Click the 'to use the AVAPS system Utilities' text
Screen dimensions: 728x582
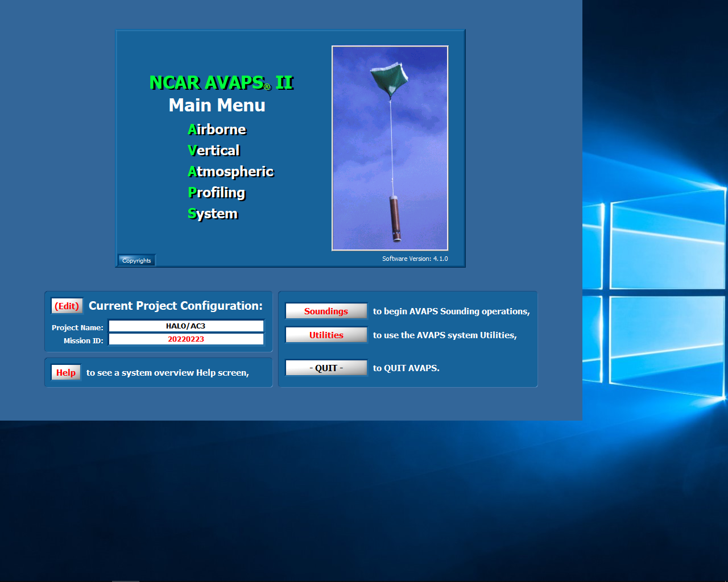pyautogui.click(x=445, y=335)
